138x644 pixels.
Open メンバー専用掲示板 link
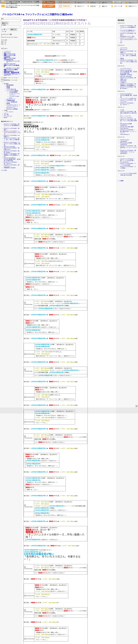[x=12, y=102]
